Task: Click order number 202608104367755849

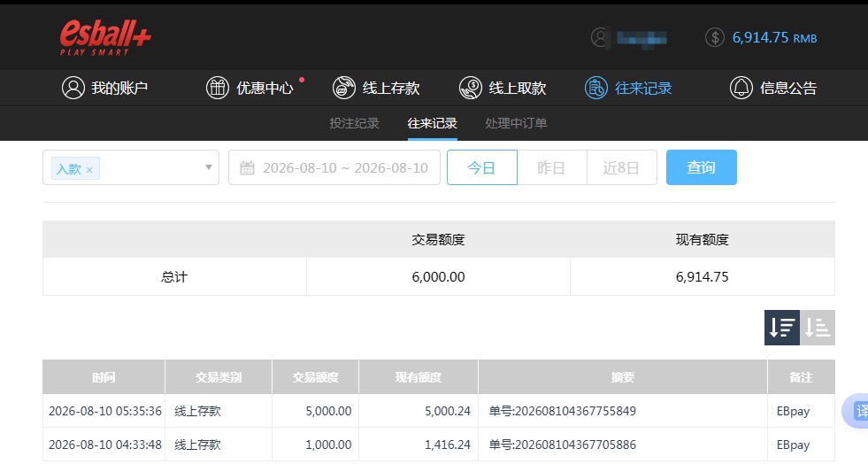Action: [x=575, y=411]
